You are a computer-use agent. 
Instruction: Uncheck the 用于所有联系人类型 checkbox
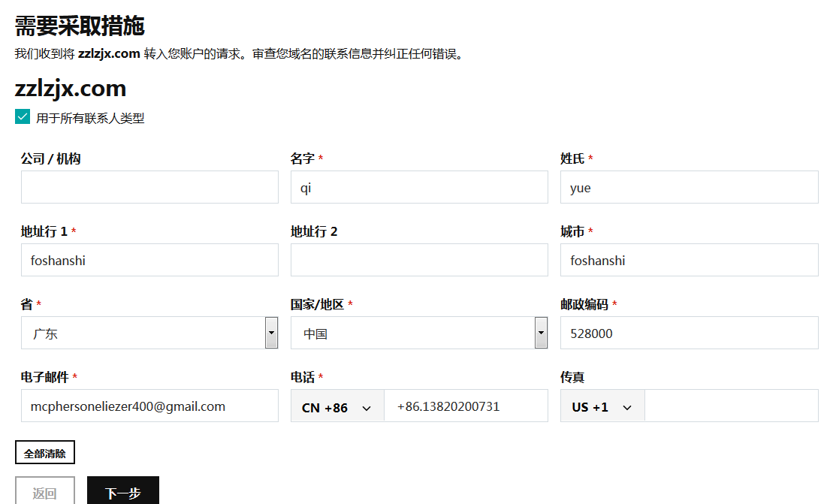pos(23,117)
